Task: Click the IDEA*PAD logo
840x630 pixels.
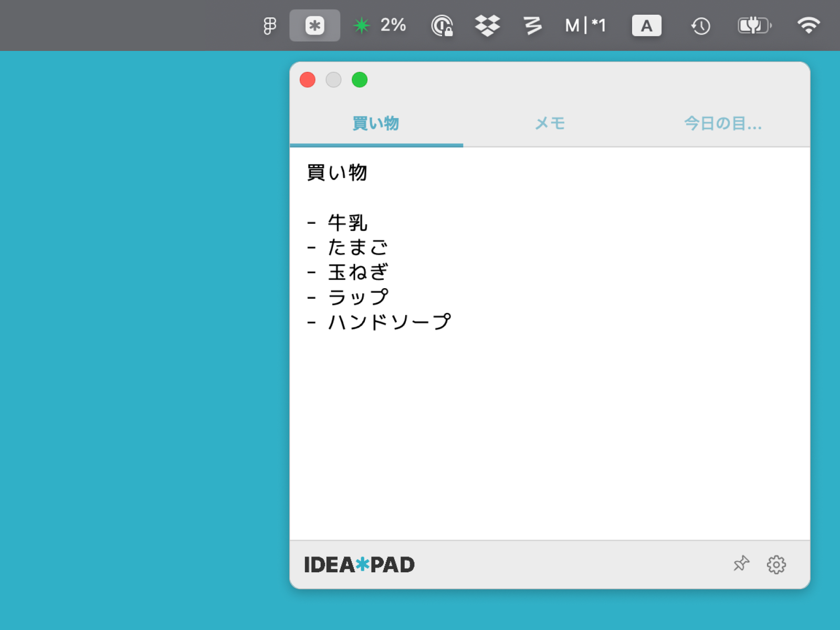Action: pyautogui.click(x=359, y=564)
